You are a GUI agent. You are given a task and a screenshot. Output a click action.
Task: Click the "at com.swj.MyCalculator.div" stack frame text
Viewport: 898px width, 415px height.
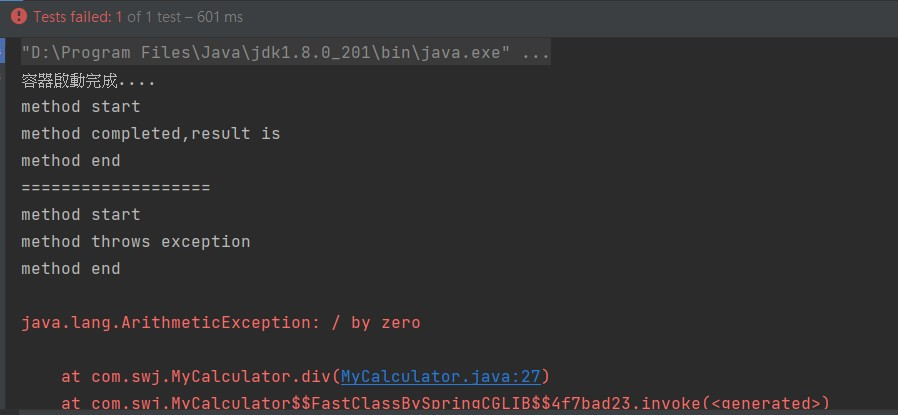(196, 377)
